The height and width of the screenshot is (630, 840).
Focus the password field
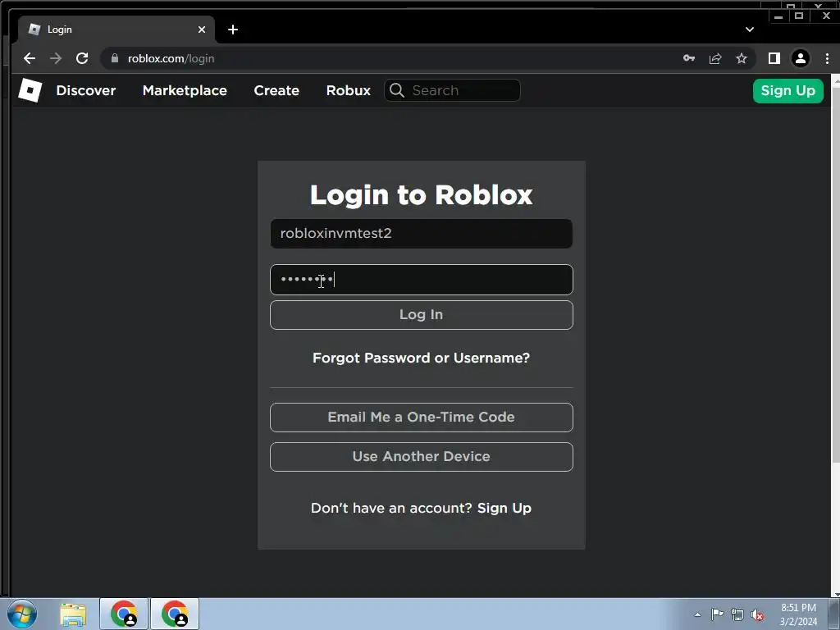tap(422, 279)
